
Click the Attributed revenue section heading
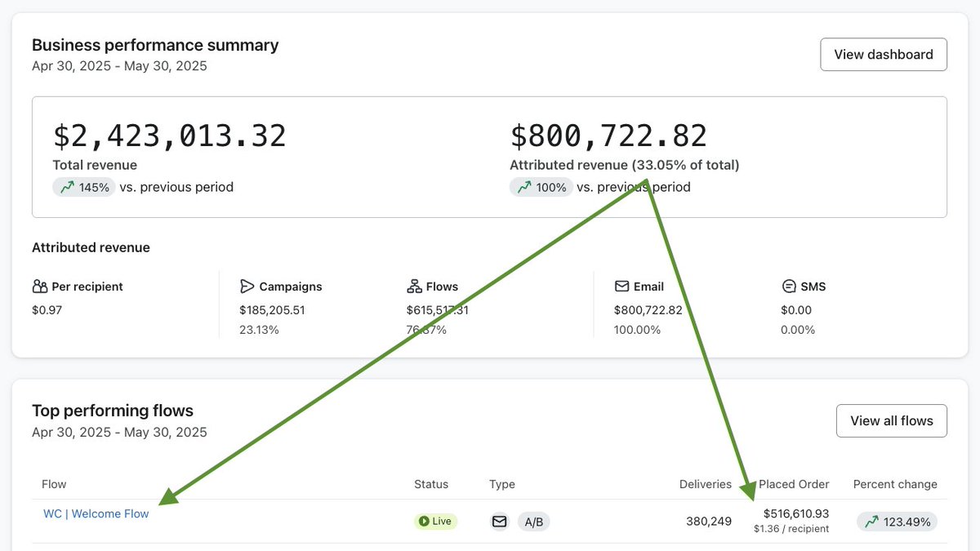pyautogui.click(x=91, y=247)
